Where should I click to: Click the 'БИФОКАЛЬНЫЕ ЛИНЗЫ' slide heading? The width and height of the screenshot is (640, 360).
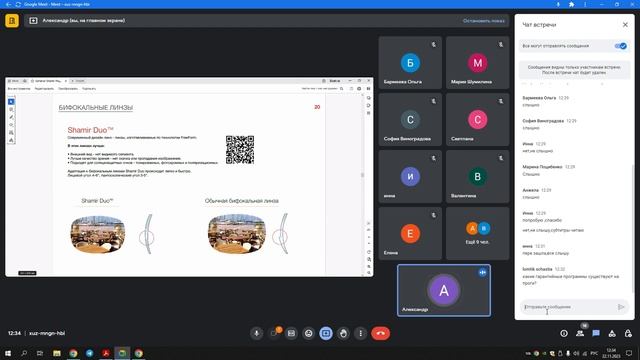pyautogui.click(x=96, y=108)
